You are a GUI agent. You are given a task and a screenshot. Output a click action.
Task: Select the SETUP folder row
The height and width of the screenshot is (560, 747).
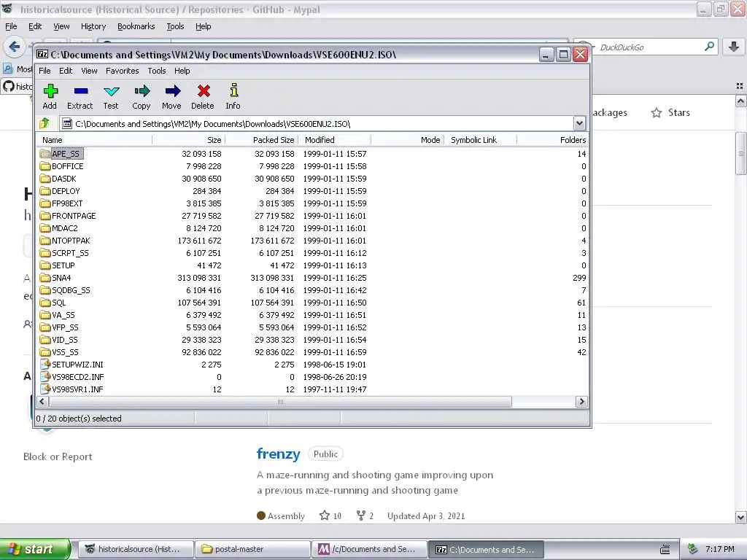pyautogui.click(x=312, y=265)
